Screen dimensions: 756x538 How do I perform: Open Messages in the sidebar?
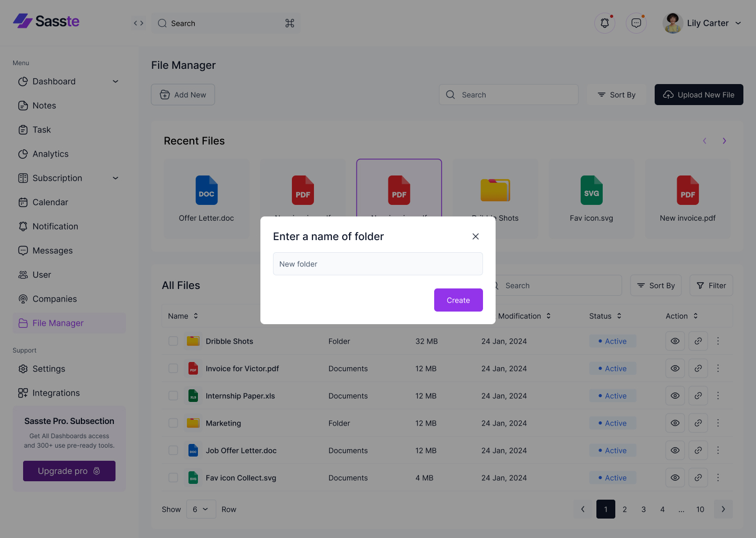tap(69, 251)
